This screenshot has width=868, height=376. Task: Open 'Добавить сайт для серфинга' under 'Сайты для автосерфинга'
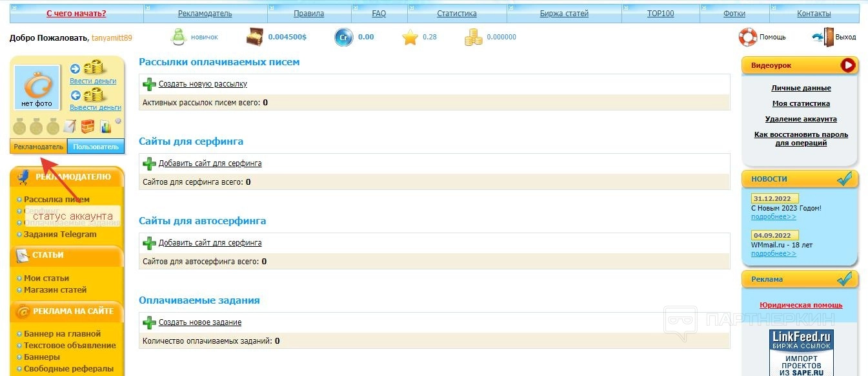tap(210, 243)
